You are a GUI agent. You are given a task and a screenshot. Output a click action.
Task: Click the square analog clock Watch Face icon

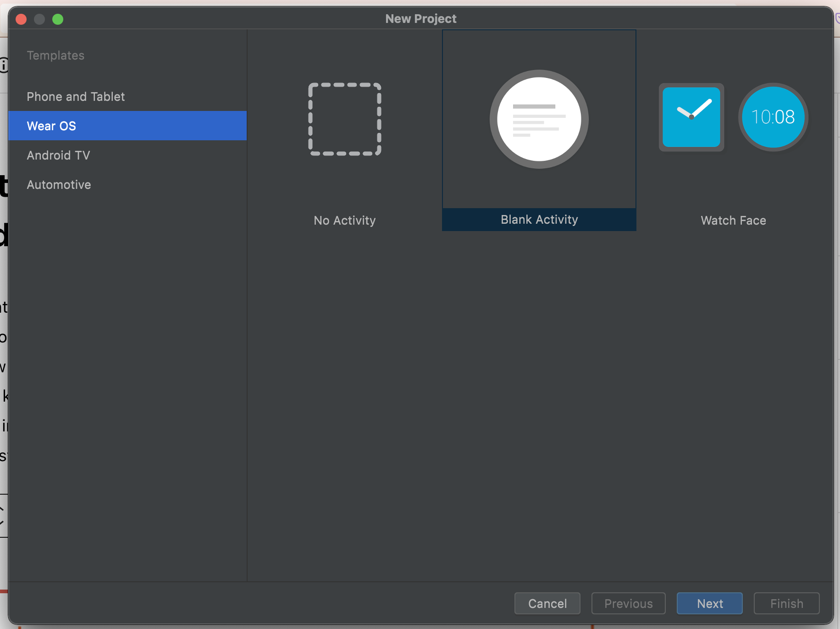(x=691, y=117)
